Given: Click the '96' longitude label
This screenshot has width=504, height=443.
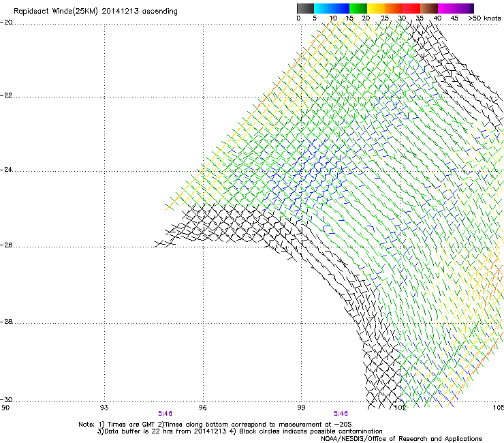Looking at the screenshot, I should coord(203,408).
